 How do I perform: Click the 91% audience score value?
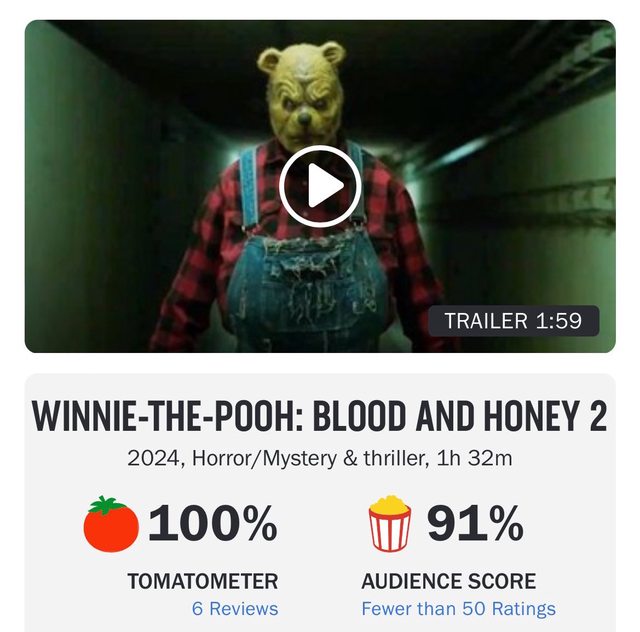click(476, 523)
